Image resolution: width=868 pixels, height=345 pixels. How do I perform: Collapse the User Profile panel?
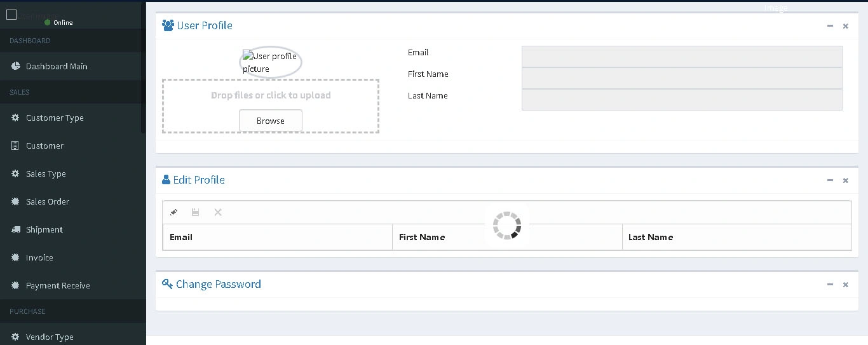[x=830, y=26]
